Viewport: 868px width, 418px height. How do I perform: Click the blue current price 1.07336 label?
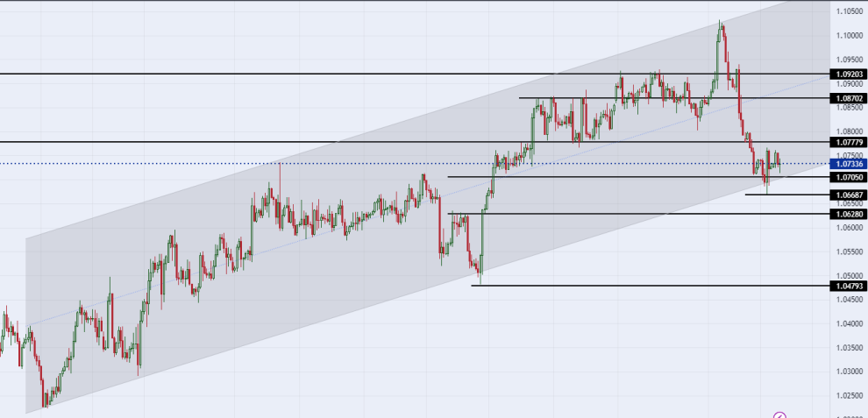pyautogui.click(x=850, y=164)
